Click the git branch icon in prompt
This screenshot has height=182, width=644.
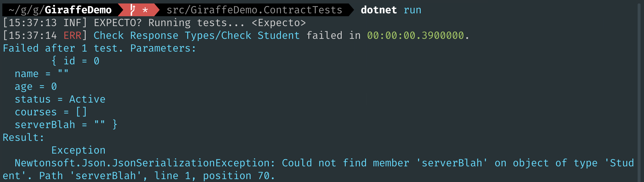(x=133, y=10)
